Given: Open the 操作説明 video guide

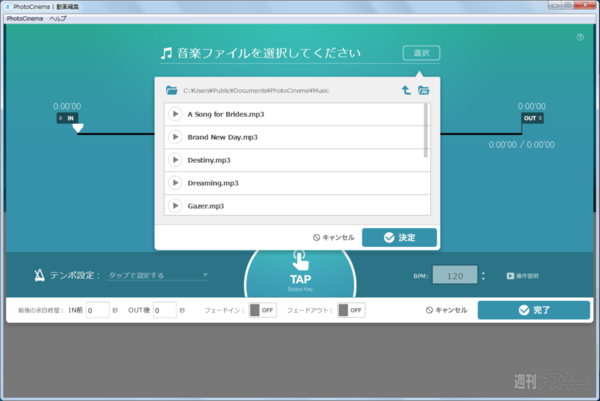Looking at the screenshot, I should point(522,276).
